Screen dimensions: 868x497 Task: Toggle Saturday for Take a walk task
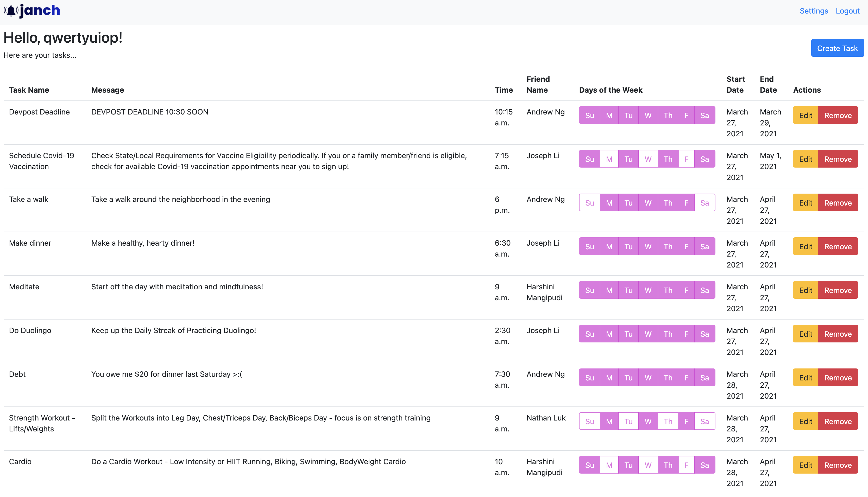(x=705, y=203)
